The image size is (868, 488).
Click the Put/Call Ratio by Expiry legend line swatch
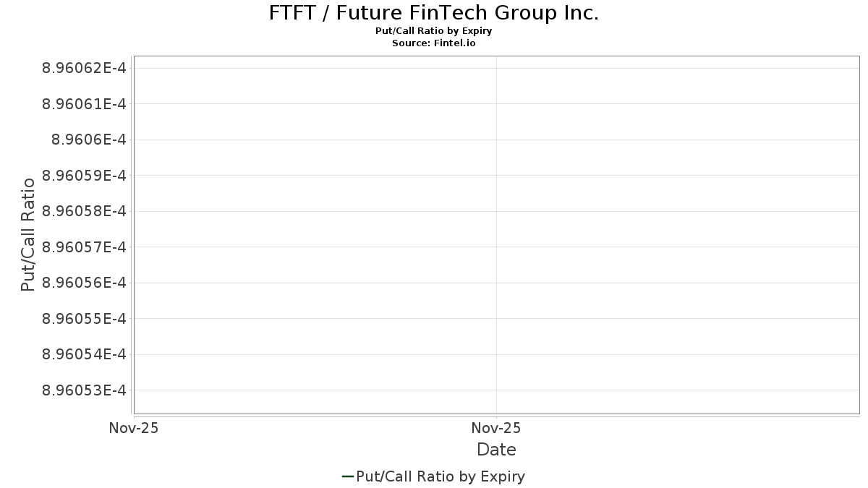pyautogui.click(x=347, y=476)
